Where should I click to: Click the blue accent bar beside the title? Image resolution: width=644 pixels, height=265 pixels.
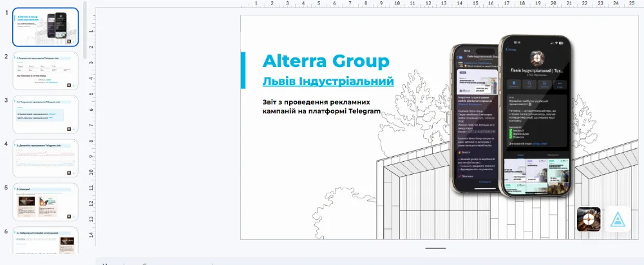[x=243, y=70]
